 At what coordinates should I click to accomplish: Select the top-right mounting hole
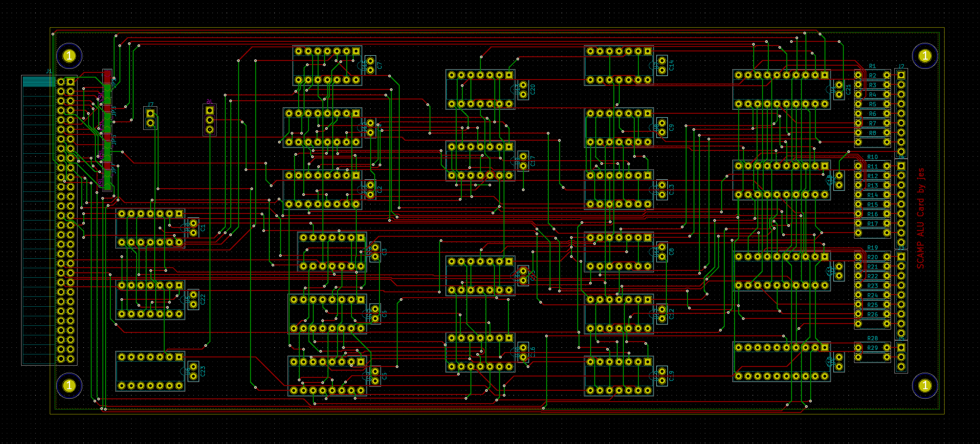coord(925,56)
